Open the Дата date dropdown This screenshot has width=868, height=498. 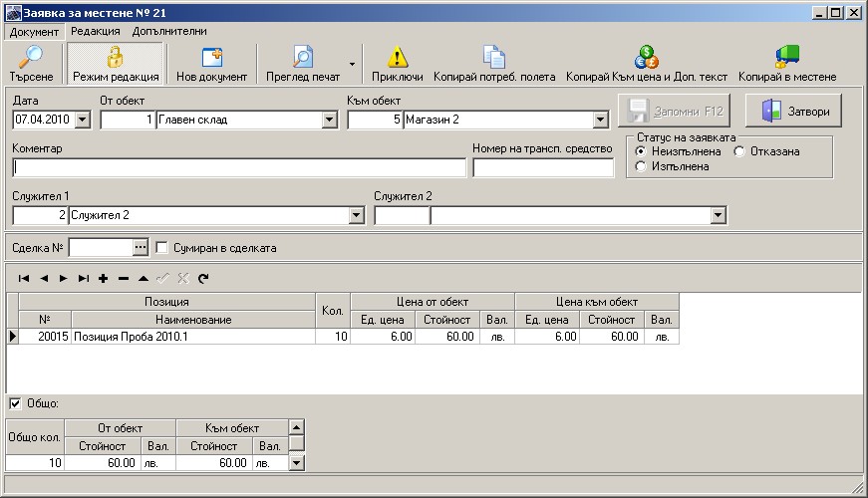83,119
